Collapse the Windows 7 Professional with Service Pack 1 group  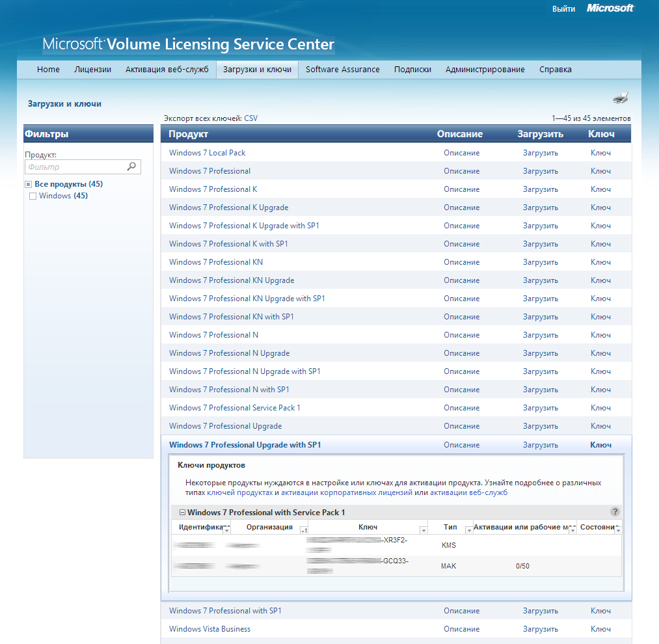182,512
